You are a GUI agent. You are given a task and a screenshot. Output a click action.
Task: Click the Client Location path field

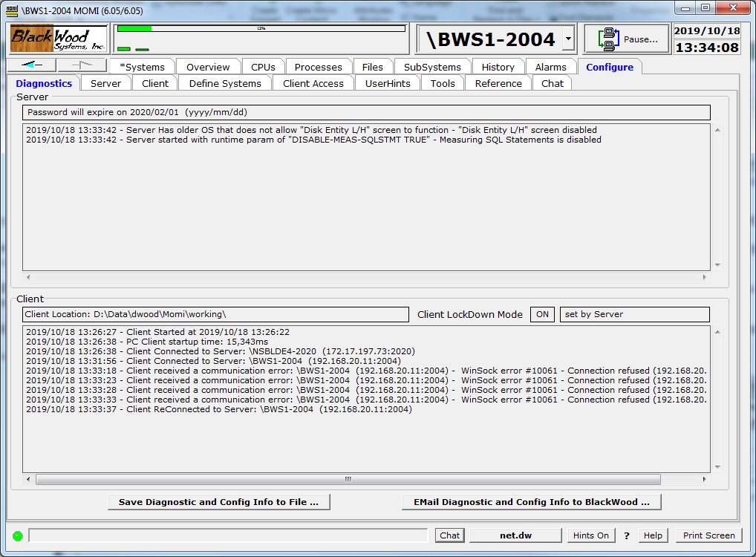(x=215, y=314)
